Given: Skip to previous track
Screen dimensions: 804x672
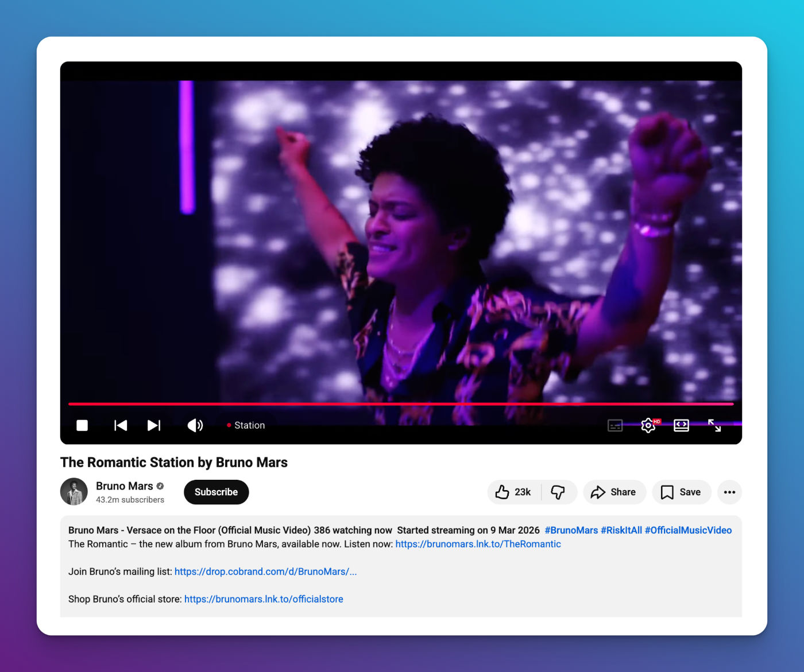Looking at the screenshot, I should (x=121, y=425).
